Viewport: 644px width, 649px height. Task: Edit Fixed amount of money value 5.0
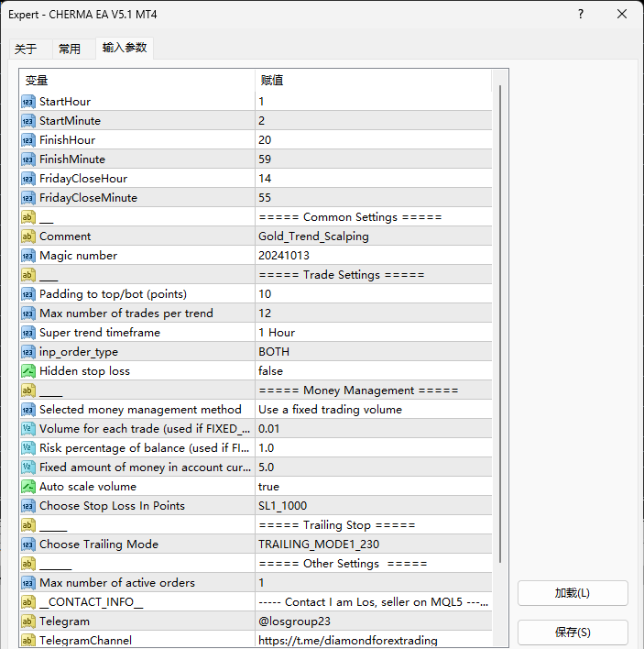coord(374,467)
